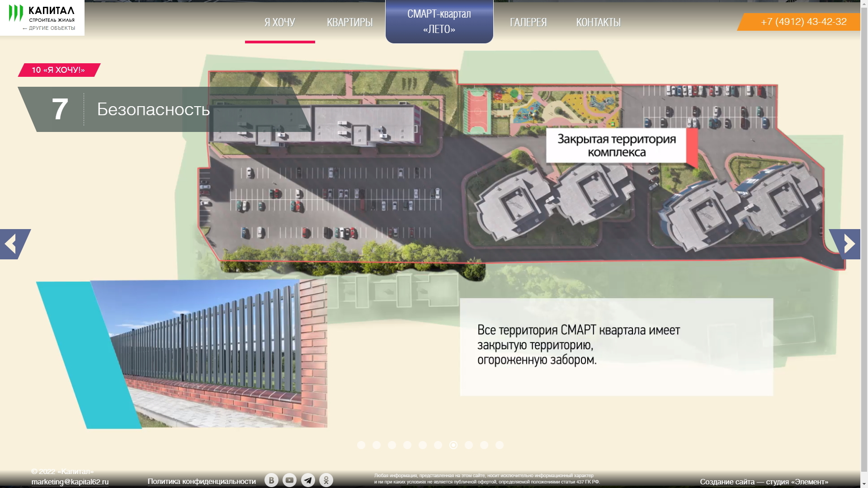Screen dimensions: 868x488
Task: Open Политика конфиденциальности link
Action: click(x=202, y=482)
